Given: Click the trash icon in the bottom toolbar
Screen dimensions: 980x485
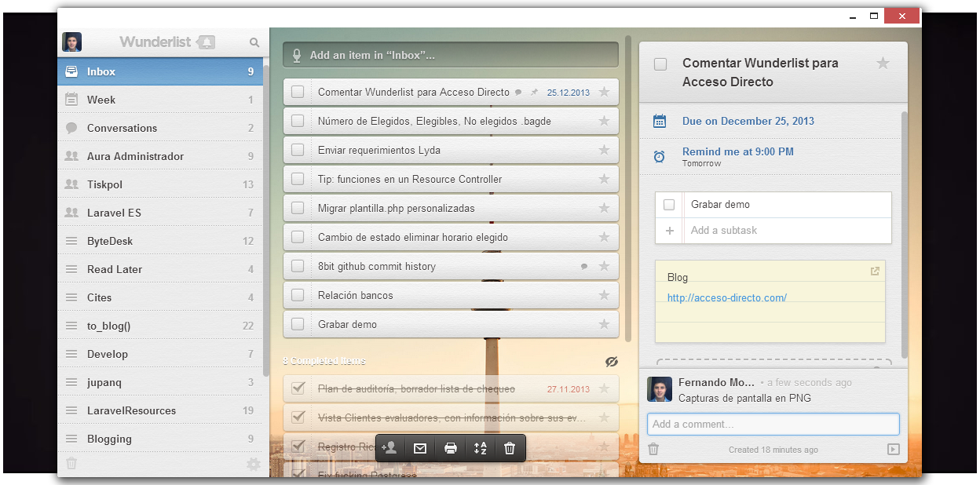Looking at the screenshot, I should (510, 448).
